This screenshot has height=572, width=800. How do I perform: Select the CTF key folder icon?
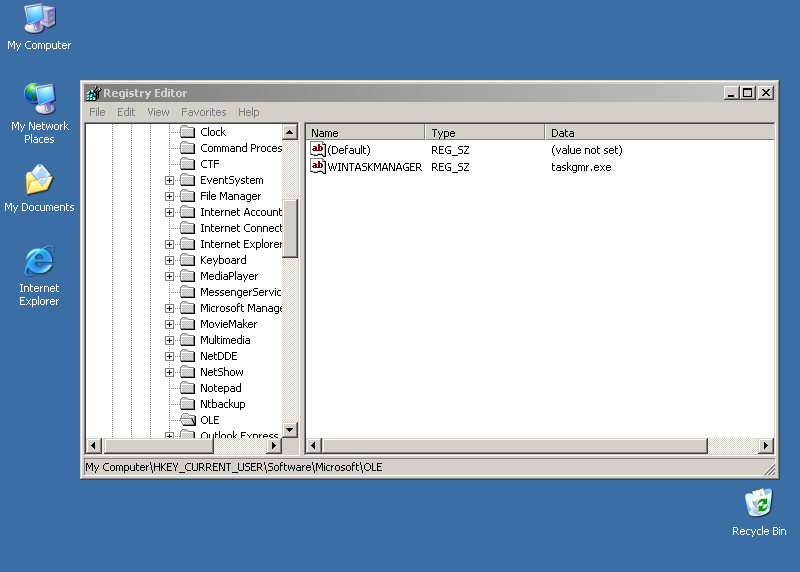188,164
